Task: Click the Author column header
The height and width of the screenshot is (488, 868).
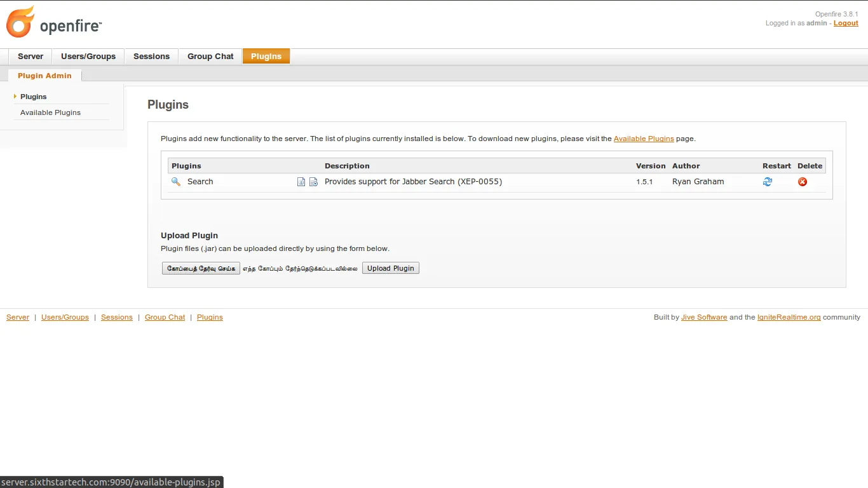Action: click(x=686, y=166)
